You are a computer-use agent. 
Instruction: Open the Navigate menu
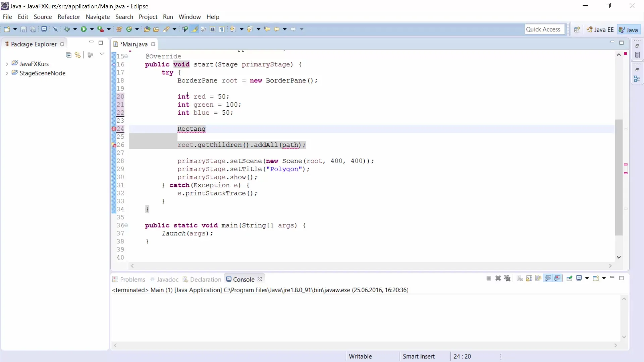[x=98, y=17]
